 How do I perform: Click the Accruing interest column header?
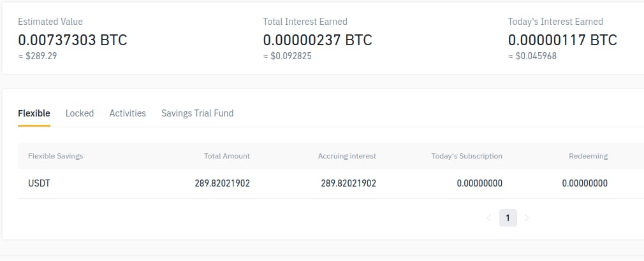(x=347, y=156)
